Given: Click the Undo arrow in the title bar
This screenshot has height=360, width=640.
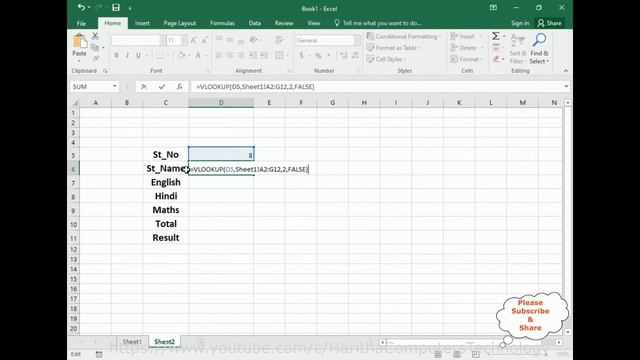Looking at the screenshot, I should click(81, 7).
